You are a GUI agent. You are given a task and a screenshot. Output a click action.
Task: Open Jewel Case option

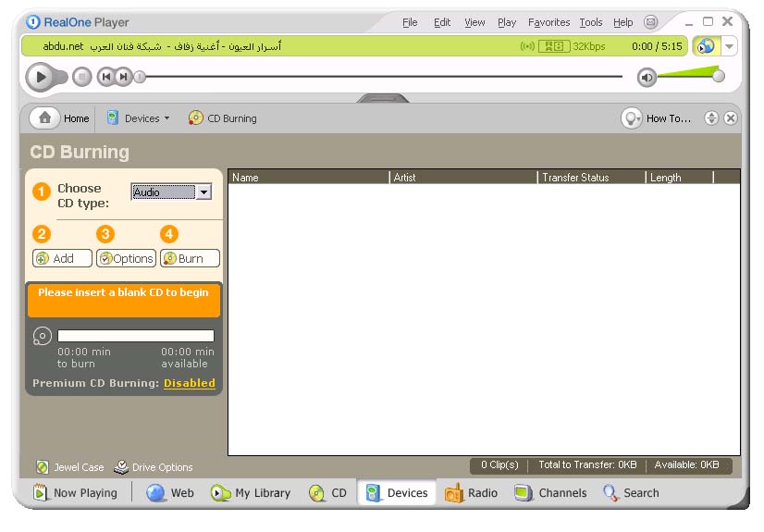(70, 467)
